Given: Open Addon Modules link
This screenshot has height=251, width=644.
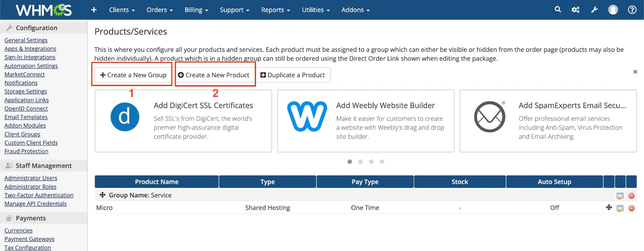Looking at the screenshot, I should (25, 125).
